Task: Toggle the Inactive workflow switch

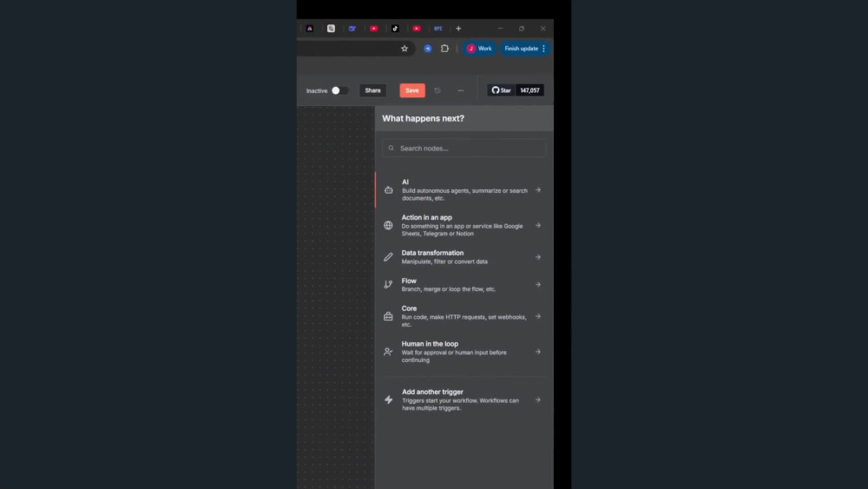Action: (339, 90)
